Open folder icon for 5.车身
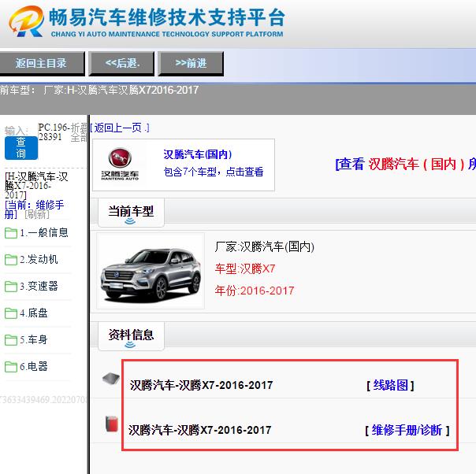The width and height of the screenshot is (476, 474). (x=11, y=339)
